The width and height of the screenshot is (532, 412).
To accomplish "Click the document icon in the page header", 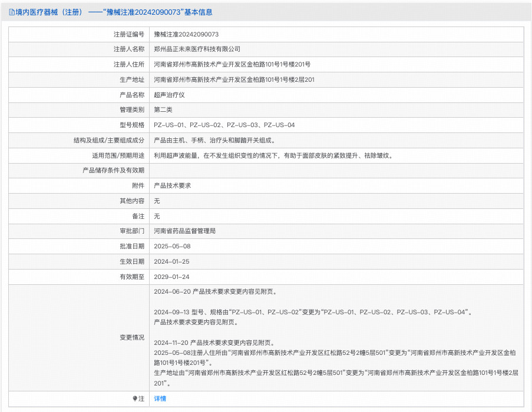I will [11, 12].
